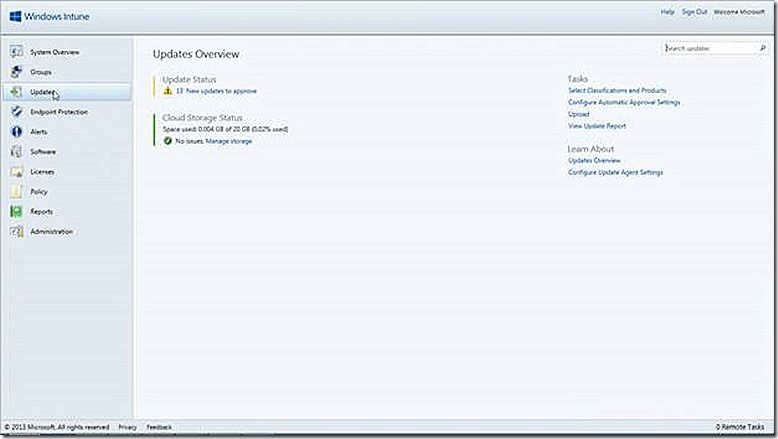Open Configure Automatic Approval Settings

pyautogui.click(x=624, y=102)
